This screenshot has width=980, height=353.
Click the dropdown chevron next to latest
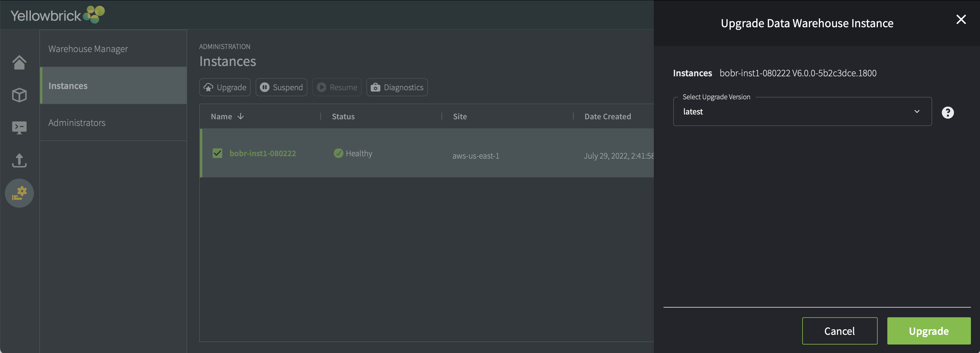tap(917, 111)
